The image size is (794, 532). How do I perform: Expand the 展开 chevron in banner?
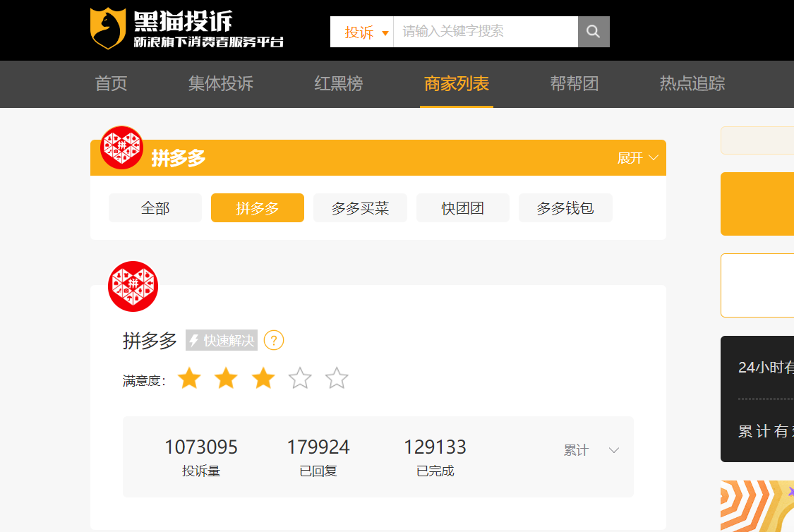tap(637, 158)
